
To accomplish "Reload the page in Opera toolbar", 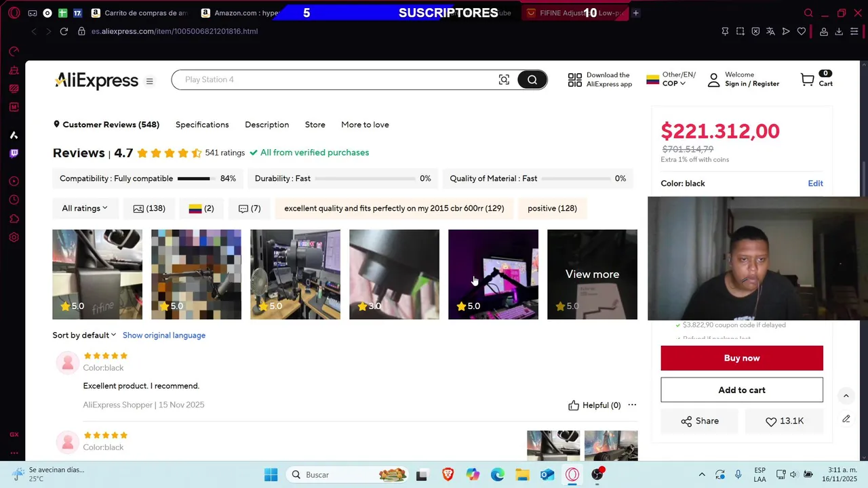I will (64, 31).
